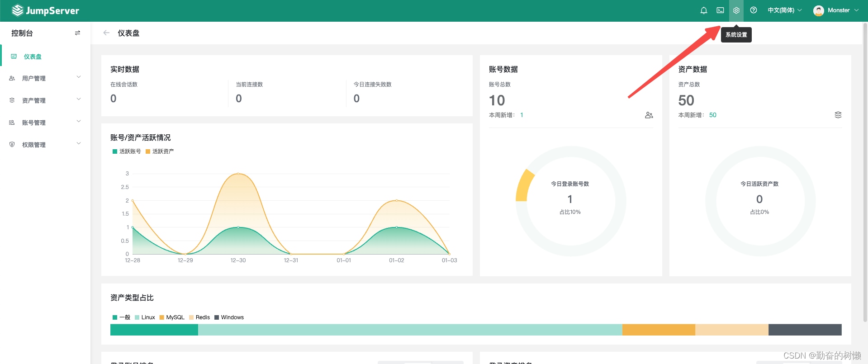The width and height of the screenshot is (868, 364).
Task: Click the orange MySQL segment of bar
Action: (659, 330)
